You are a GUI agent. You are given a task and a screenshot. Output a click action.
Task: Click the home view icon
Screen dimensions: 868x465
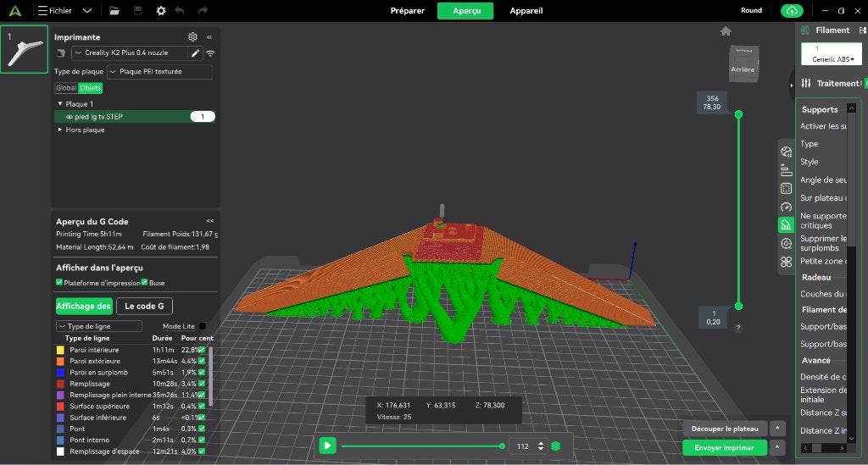(x=726, y=31)
